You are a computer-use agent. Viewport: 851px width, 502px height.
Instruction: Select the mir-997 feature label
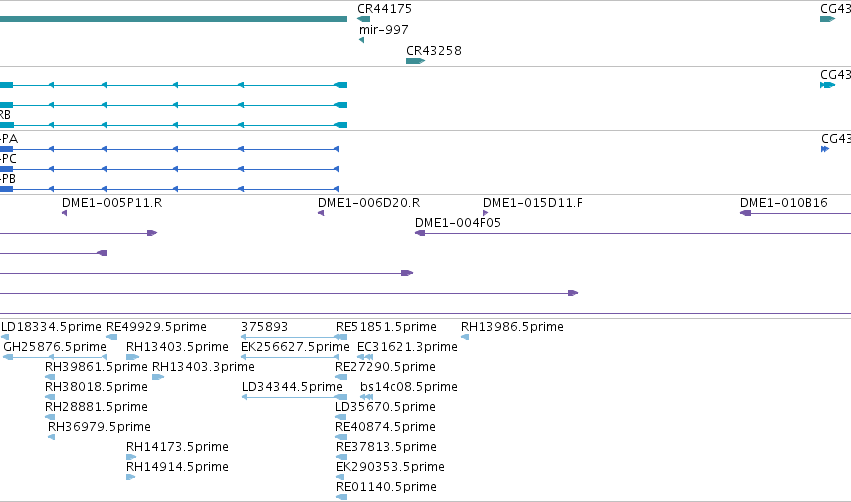[383, 30]
